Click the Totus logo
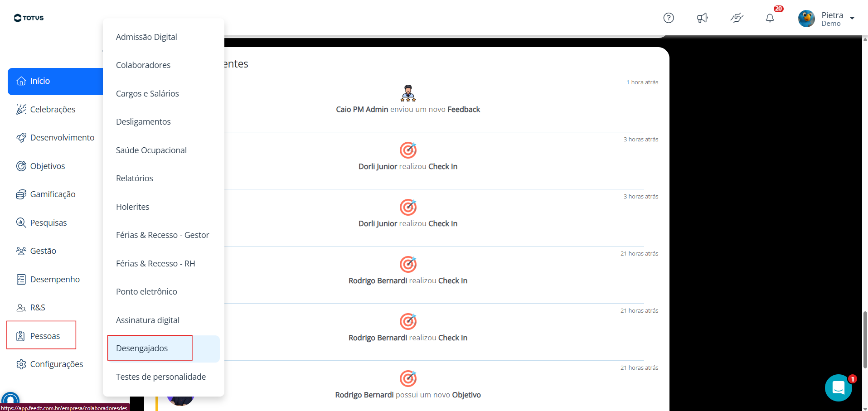868x411 pixels. tap(29, 18)
